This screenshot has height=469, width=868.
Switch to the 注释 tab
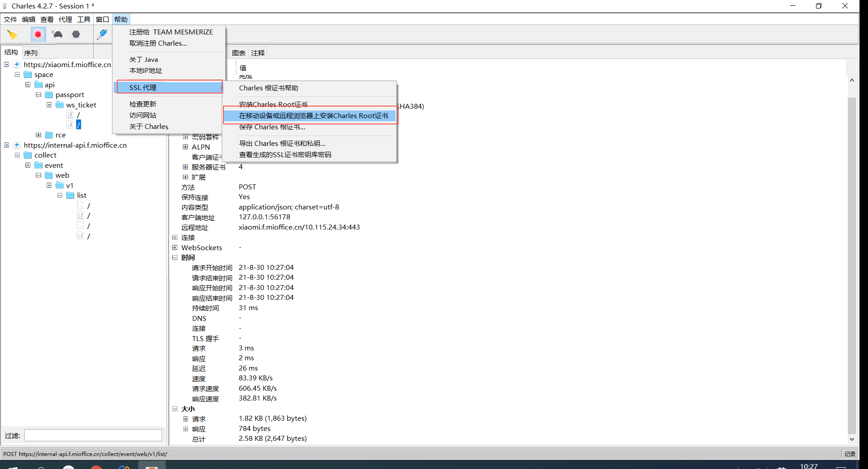[258, 53]
